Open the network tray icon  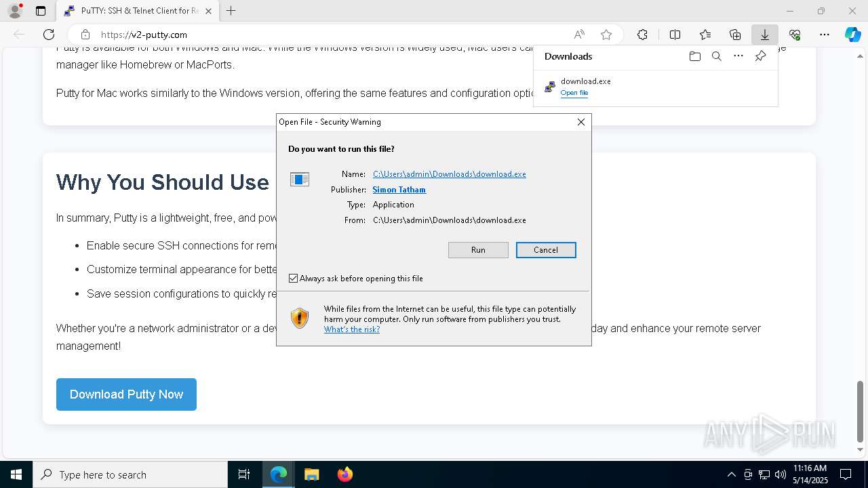coord(764,474)
